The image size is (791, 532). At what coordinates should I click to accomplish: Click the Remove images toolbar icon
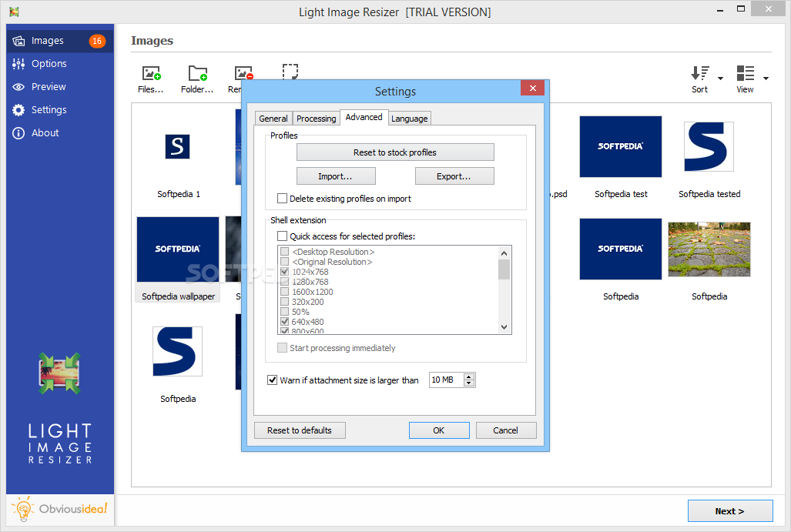(243, 74)
